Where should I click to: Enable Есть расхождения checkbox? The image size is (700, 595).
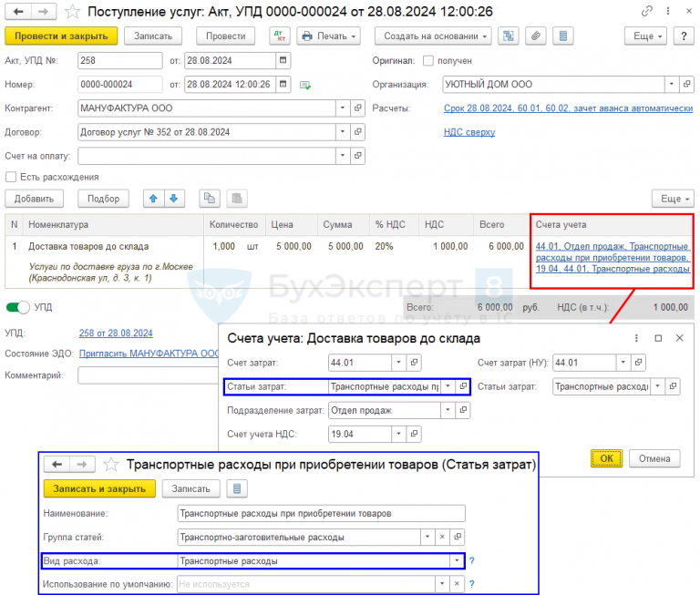(x=11, y=177)
